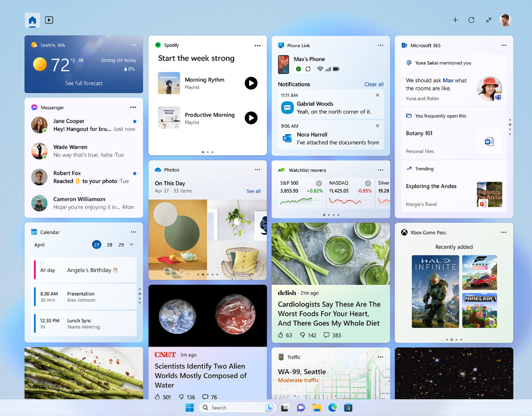Open Spotify widget more options menu

coord(257,46)
